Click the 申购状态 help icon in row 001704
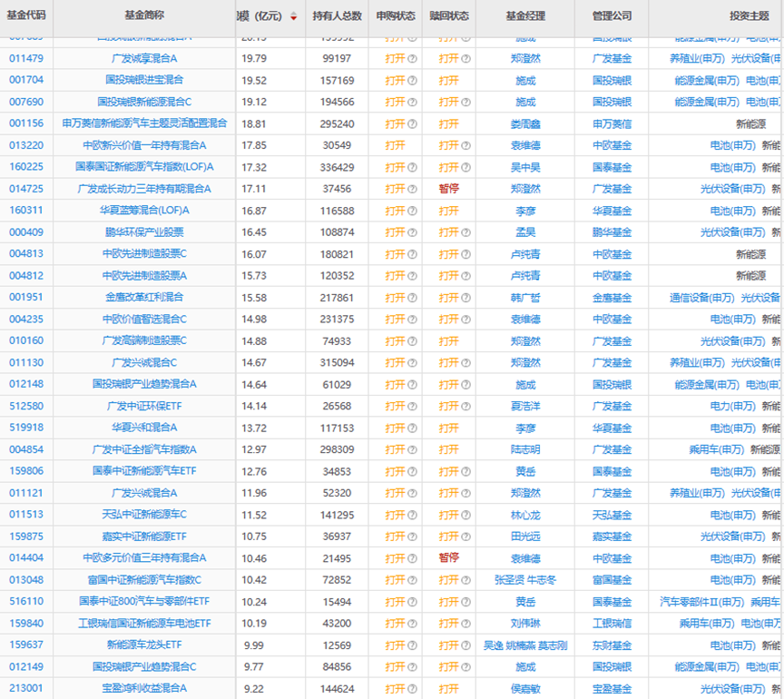Image resolution: width=784 pixels, height=699 pixels. point(412,80)
